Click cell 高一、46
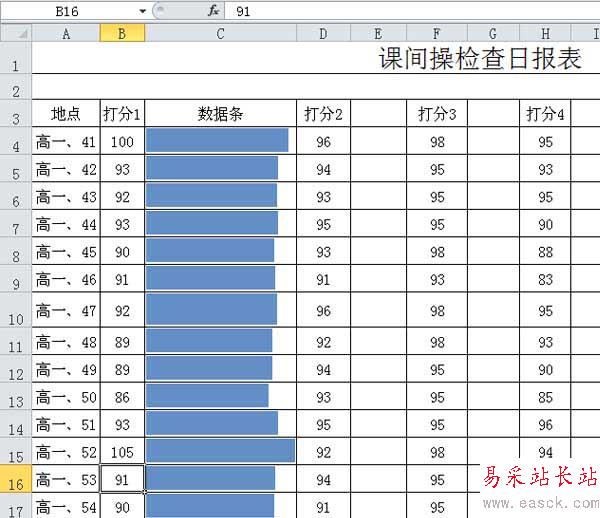The height and width of the screenshot is (518, 600). pos(66,279)
